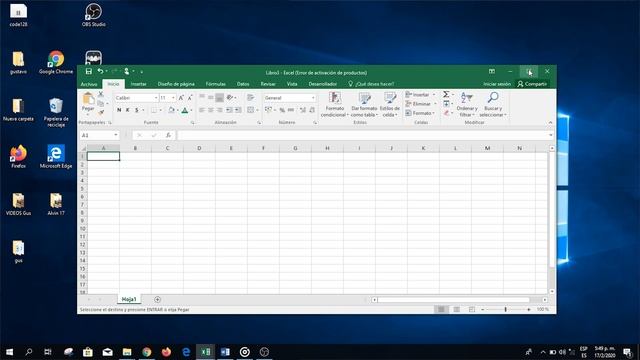Image resolution: width=640 pixels, height=360 pixels.
Task: Open Buscar y seleccionar menu
Action: point(493,104)
